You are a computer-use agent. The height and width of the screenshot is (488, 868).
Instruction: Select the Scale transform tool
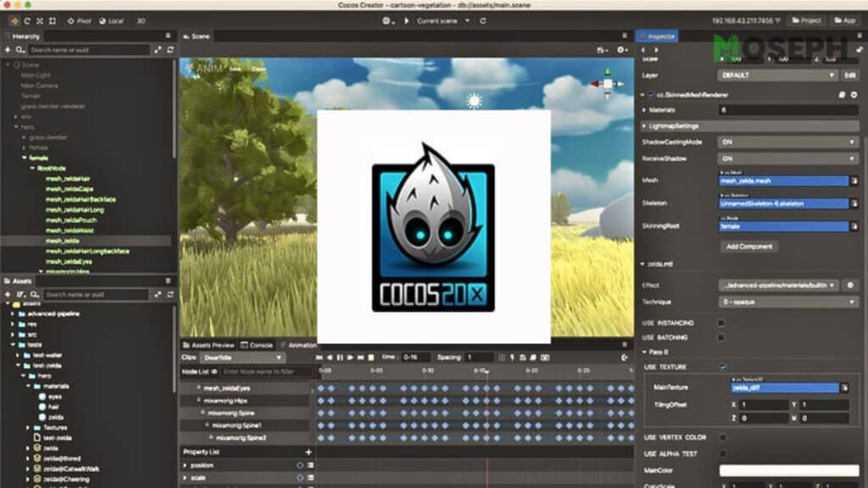pyautogui.click(x=40, y=21)
